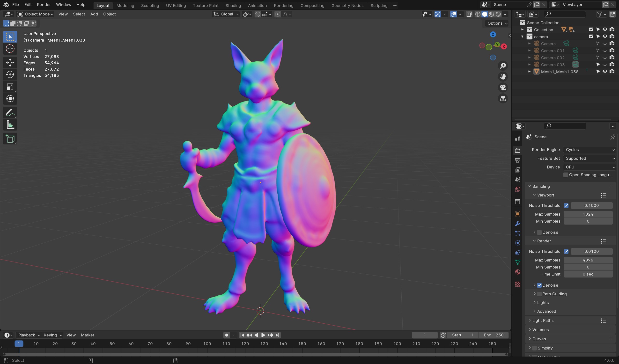This screenshot has width=619, height=364.
Task: Open the Render properties tab
Action: pyautogui.click(x=517, y=150)
